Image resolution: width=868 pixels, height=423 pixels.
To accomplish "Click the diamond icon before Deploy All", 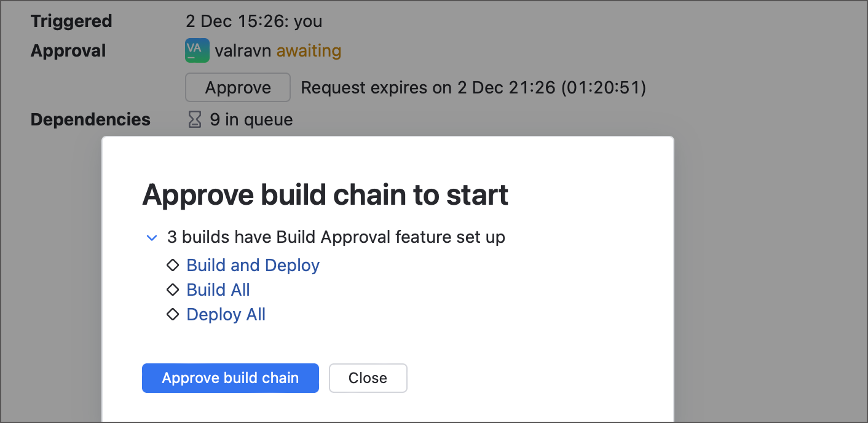I will (x=173, y=314).
